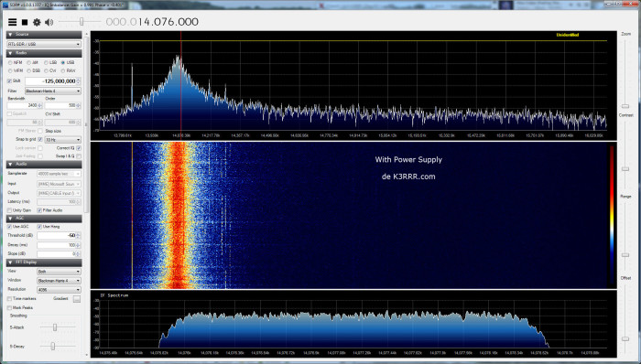The height and width of the screenshot is (364, 641).
Task: Toggle the Use Hang checkbox
Action: pos(39,227)
